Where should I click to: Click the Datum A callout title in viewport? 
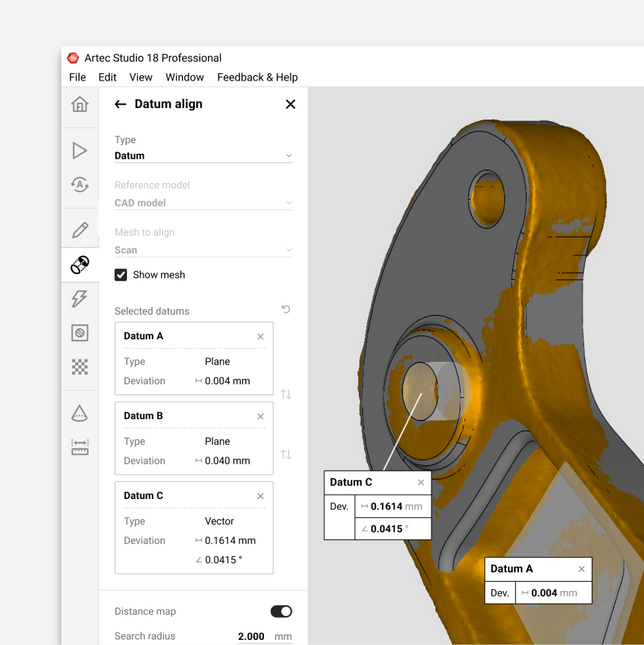pyautogui.click(x=512, y=568)
